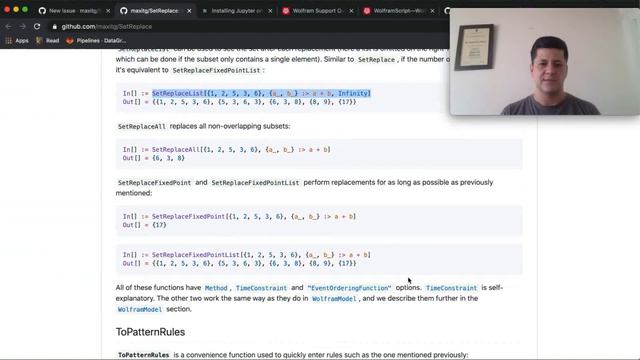Open the Apps grid bookmark
Viewport: 640px width, 360px height.
[17, 41]
